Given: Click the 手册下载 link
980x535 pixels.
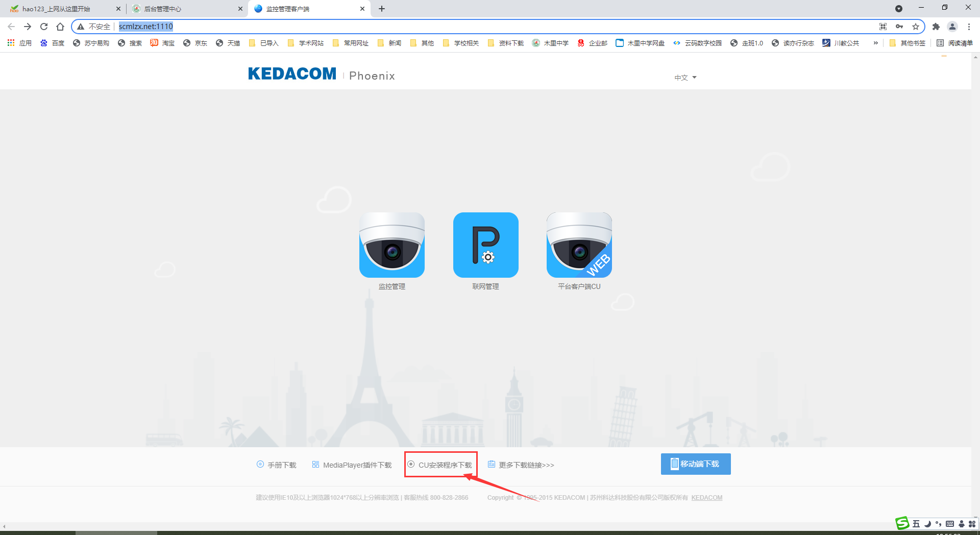Looking at the screenshot, I should coord(276,465).
